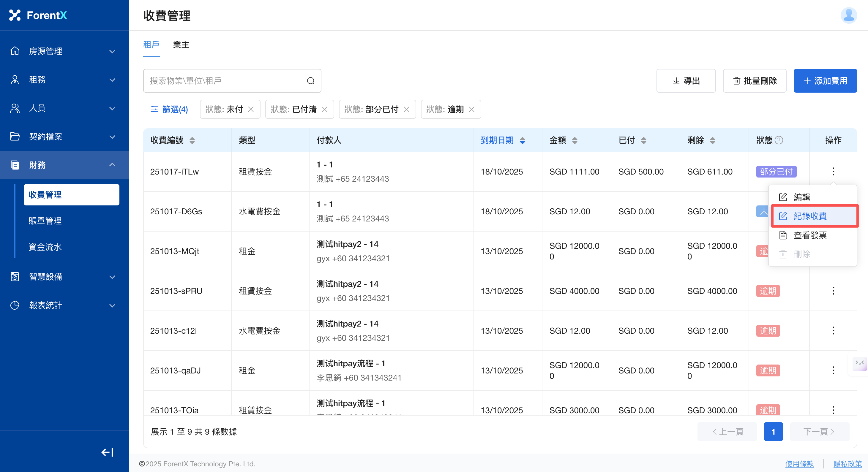Remove the 狀態: 未付 filter chip

tap(251, 110)
